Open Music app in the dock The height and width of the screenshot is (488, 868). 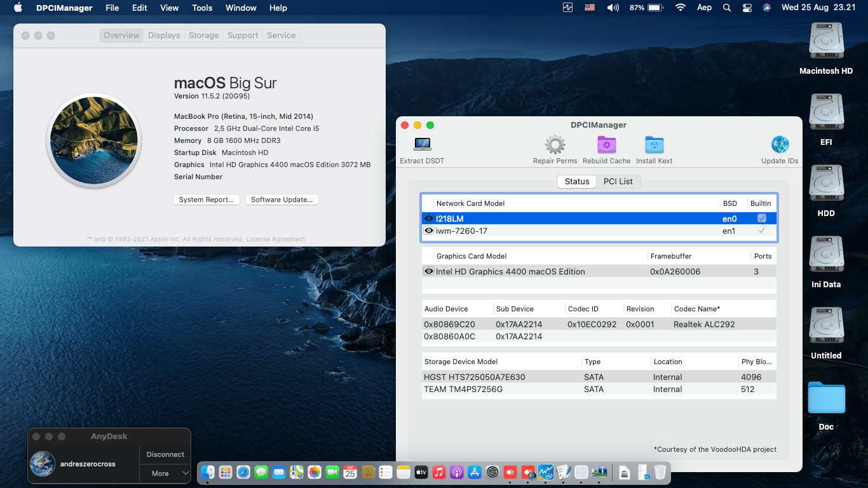(439, 472)
